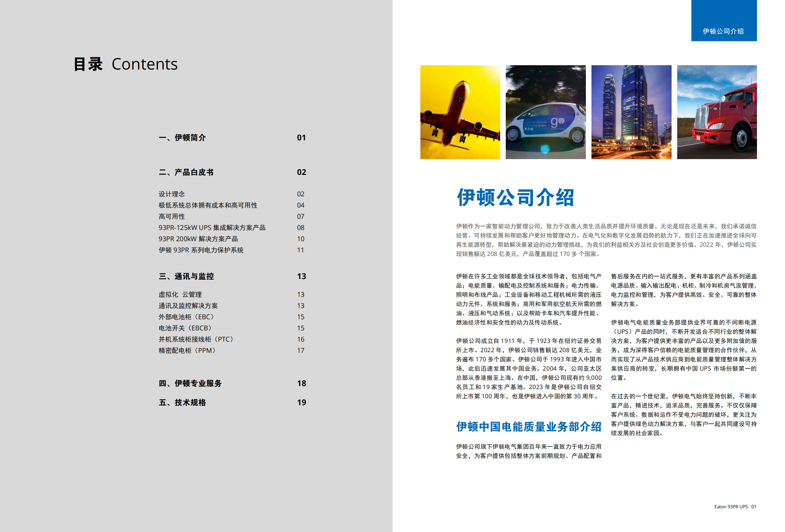Viewport: 785px width, 532px height.
Task: Click 极低系统总体拥有成本和高可用性 entry
Action: 208,205
